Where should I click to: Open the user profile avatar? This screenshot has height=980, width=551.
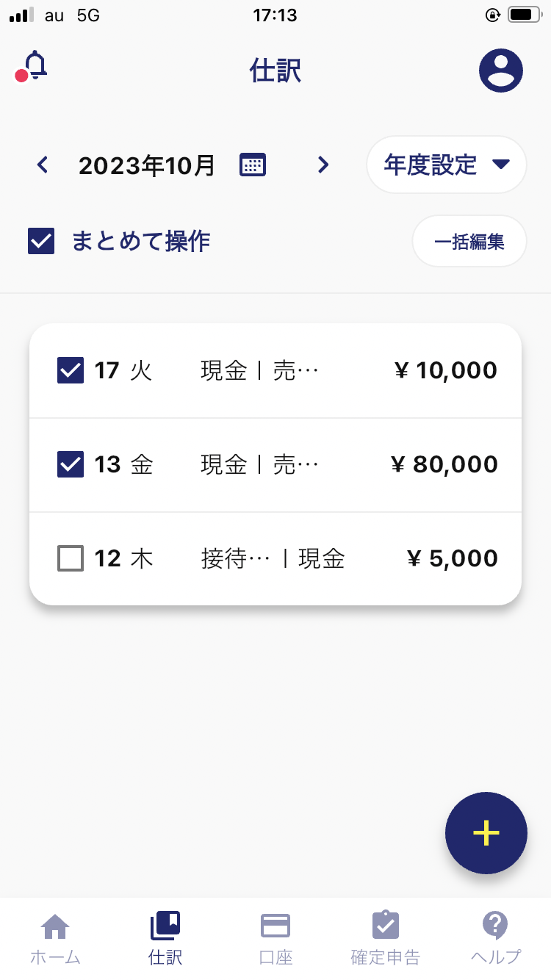(501, 71)
